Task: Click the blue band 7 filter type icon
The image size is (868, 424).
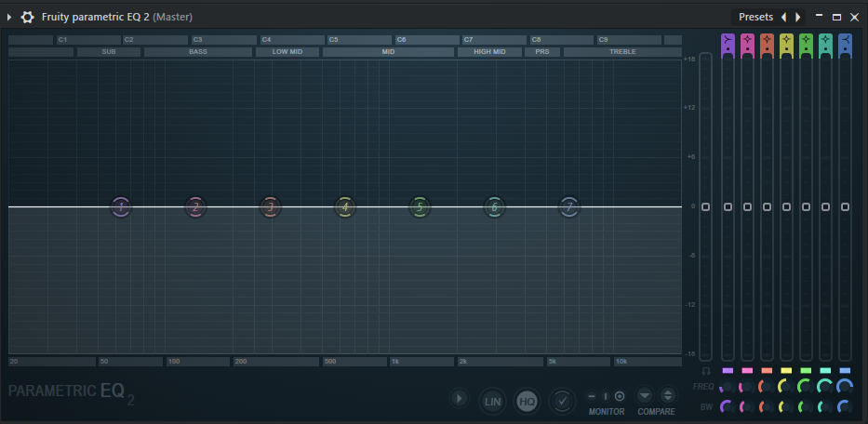Action: click(x=845, y=40)
